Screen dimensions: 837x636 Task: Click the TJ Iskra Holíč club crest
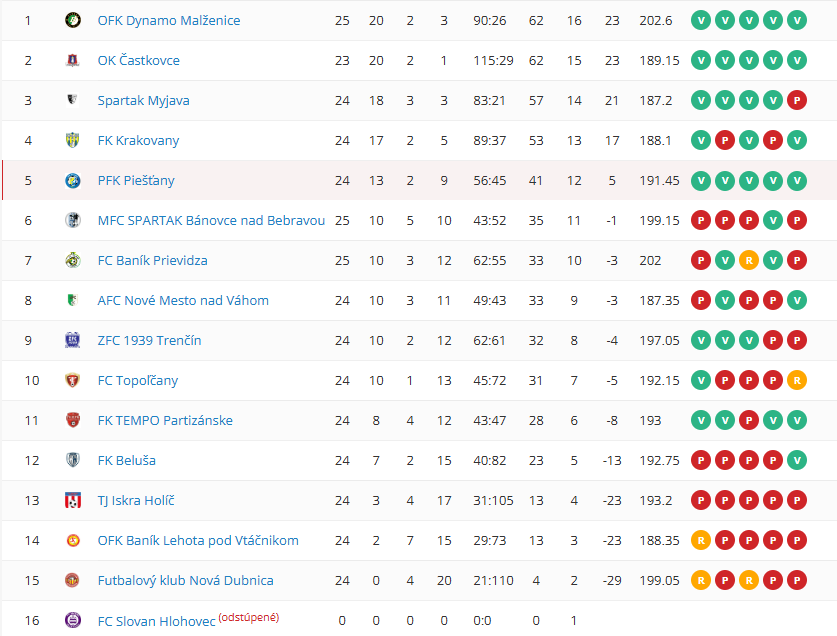73,500
